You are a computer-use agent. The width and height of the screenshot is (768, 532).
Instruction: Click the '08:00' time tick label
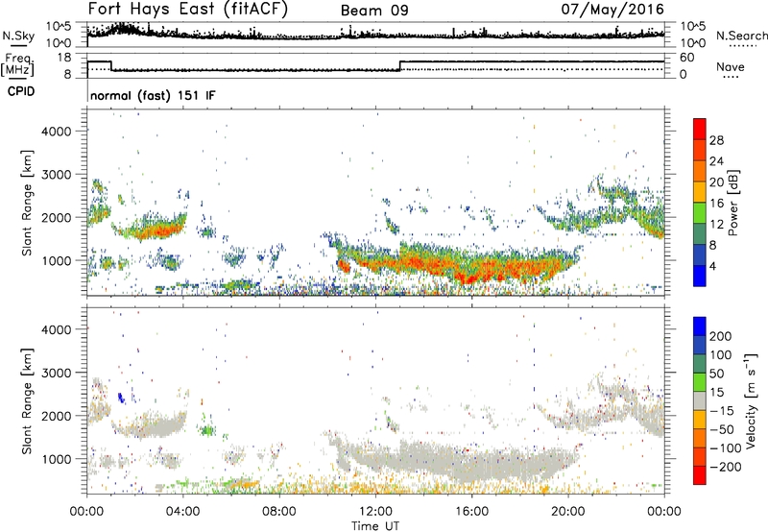pos(279,512)
